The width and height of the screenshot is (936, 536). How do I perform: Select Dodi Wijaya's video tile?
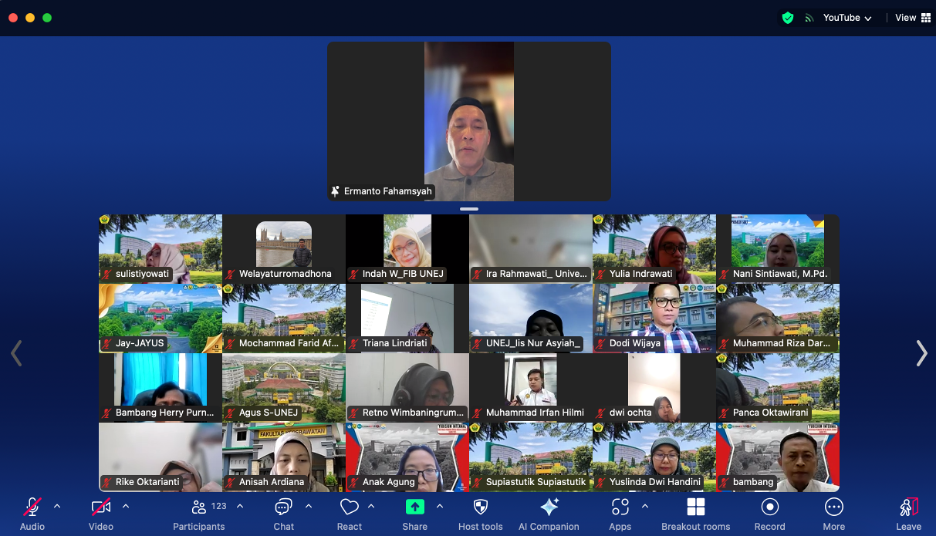tap(654, 318)
